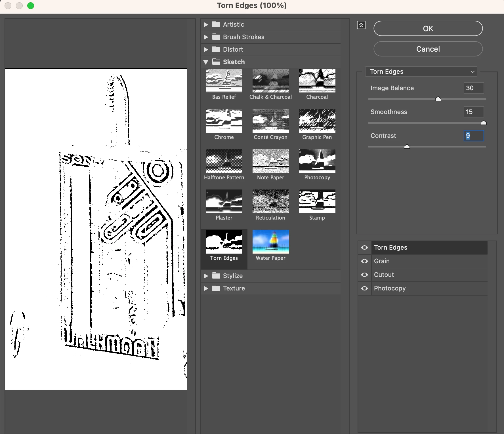Select the Cutout effect layer
The height and width of the screenshot is (434, 504).
[x=430, y=275]
